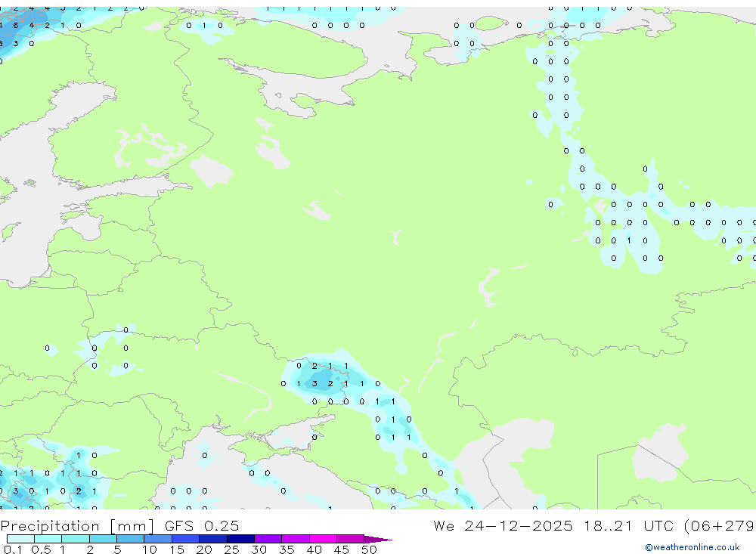The image size is (756, 554).
Task: Click the legend value '50'
Action: click(369, 549)
